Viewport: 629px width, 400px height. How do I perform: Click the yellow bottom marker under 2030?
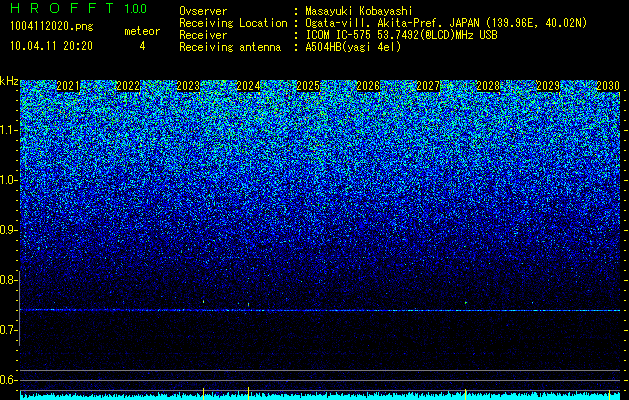[x=609, y=394]
